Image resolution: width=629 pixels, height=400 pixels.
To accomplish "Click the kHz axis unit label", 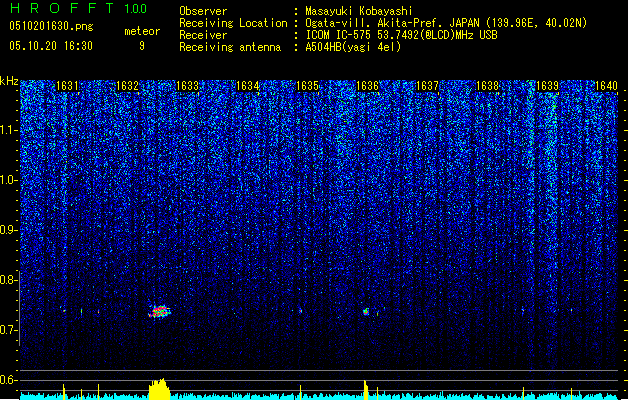I will (x=9, y=81).
